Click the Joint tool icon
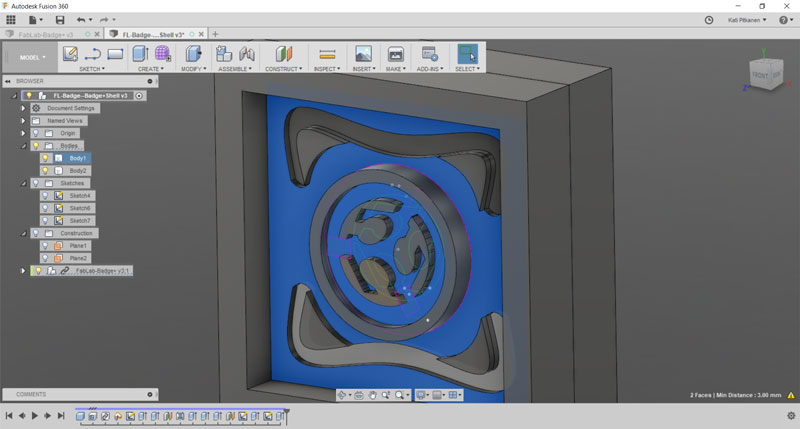Viewport: 800px width, 429px height. 246,54
